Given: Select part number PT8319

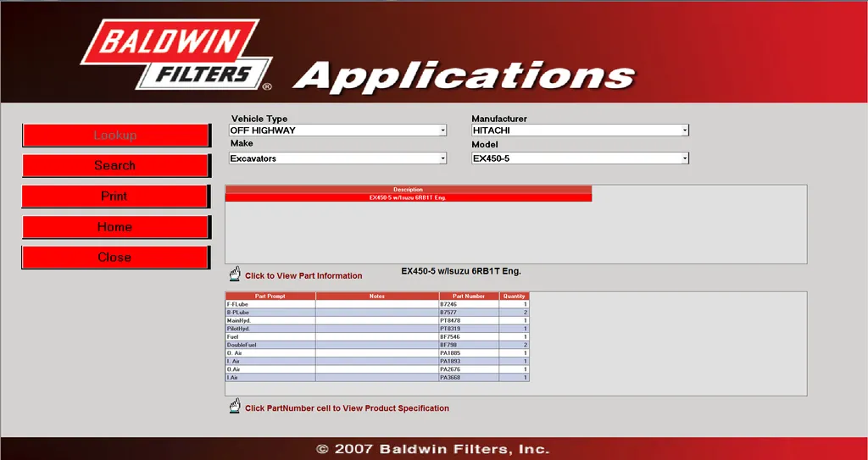Looking at the screenshot, I should [469, 329].
